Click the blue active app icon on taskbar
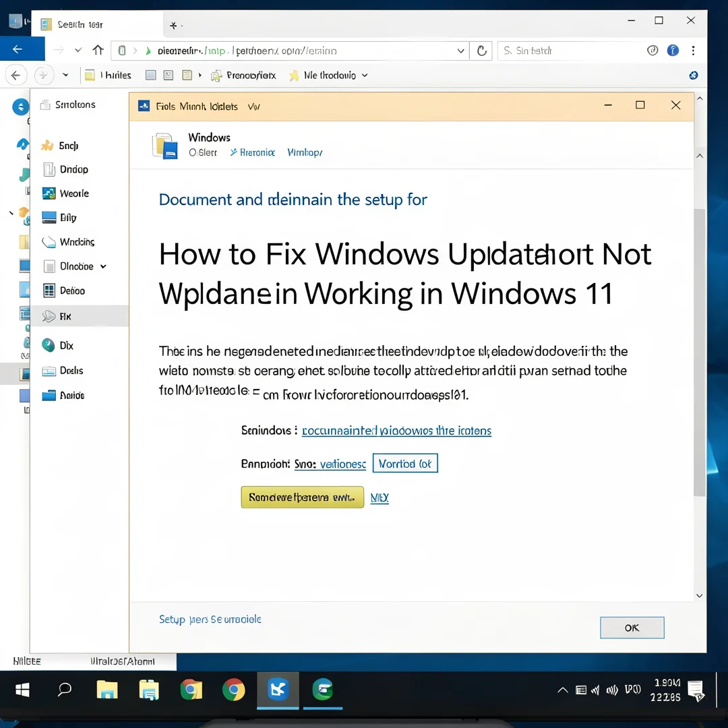This screenshot has width=728, height=728. coord(278,690)
